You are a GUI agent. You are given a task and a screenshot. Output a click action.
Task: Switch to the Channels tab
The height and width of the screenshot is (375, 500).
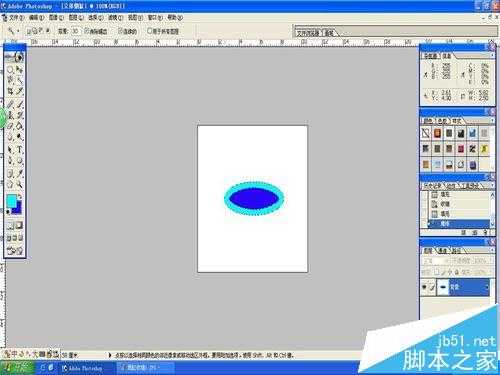click(x=442, y=250)
